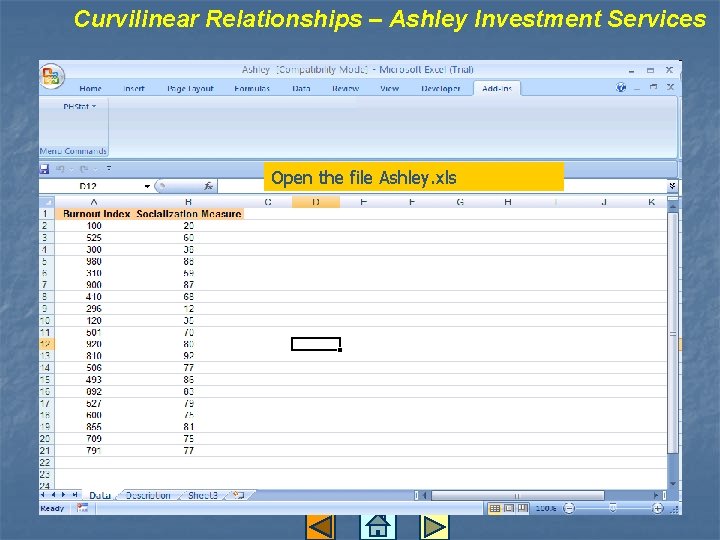Open the PHStat dropdown menu
The width and height of the screenshot is (720, 540).
pyautogui.click(x=79, y=107)
